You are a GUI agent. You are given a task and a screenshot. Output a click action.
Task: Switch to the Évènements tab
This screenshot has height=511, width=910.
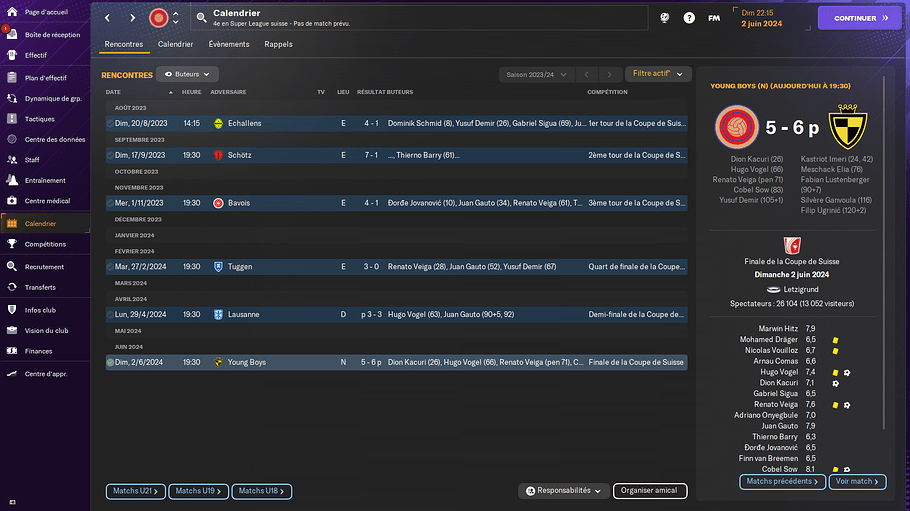coord(229,44)
